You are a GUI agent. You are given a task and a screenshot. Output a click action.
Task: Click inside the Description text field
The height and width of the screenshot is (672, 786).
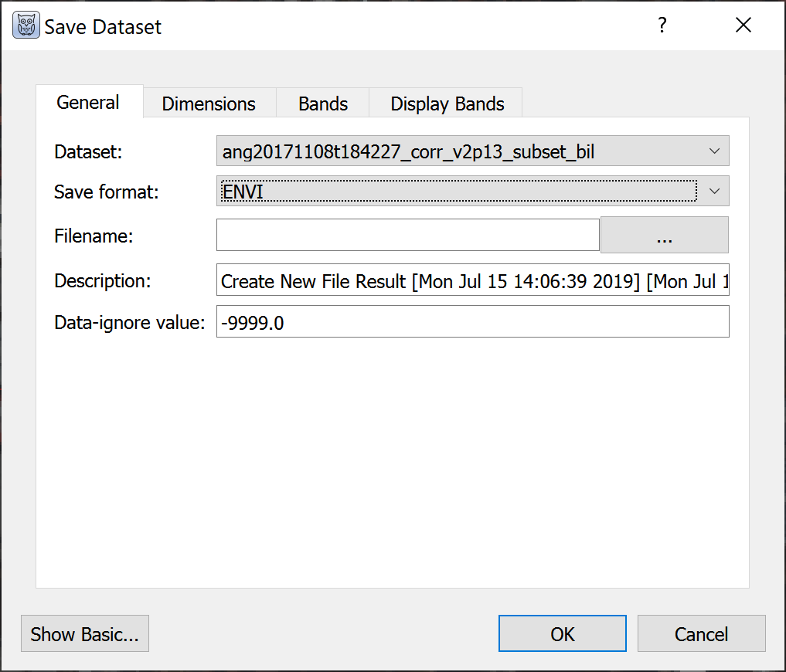pos(472,281)
